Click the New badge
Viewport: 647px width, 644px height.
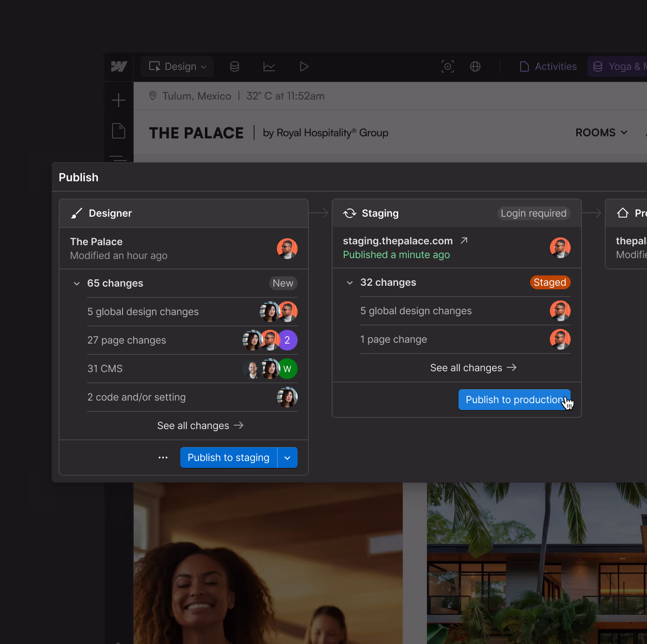click(x=283, y=283)
